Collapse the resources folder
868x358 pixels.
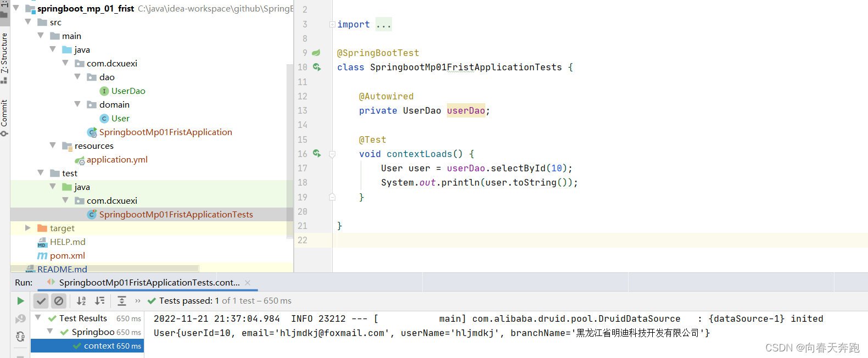[x=53, y=145]
